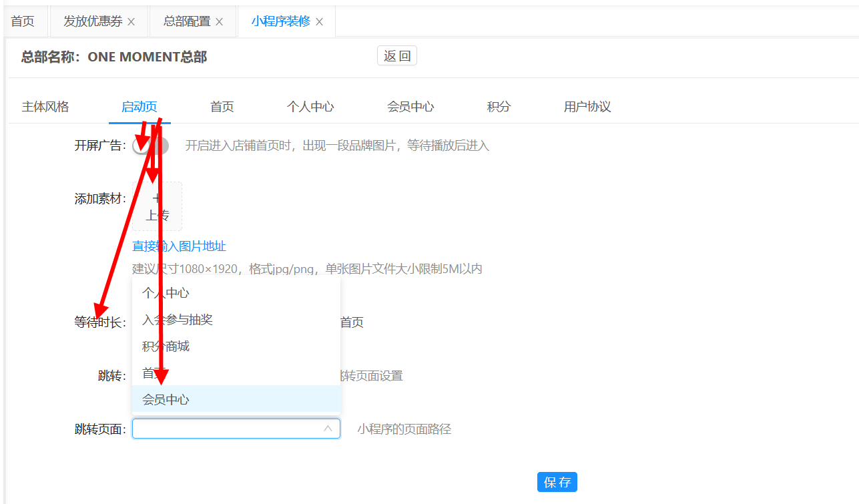Open the 直接输入图片地址 link

click(x=180, y=246)
